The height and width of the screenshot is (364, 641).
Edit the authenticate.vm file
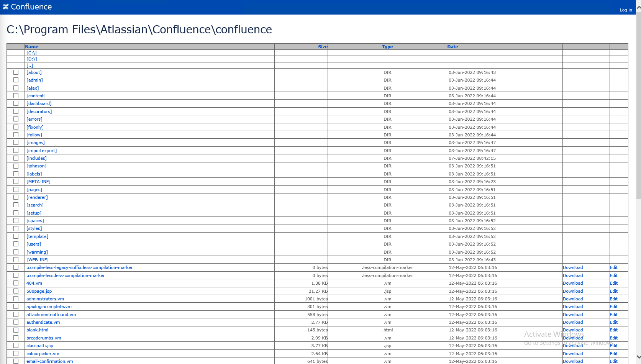click(x=613, y=322)
